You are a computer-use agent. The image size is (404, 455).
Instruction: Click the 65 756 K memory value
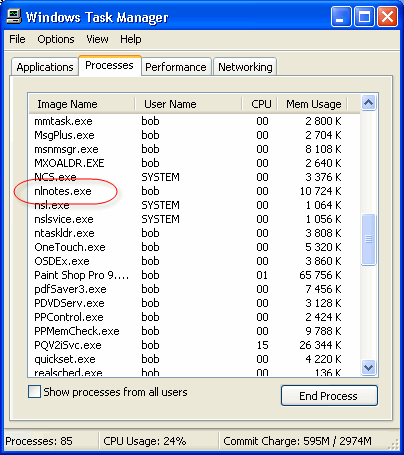[320, 275]
